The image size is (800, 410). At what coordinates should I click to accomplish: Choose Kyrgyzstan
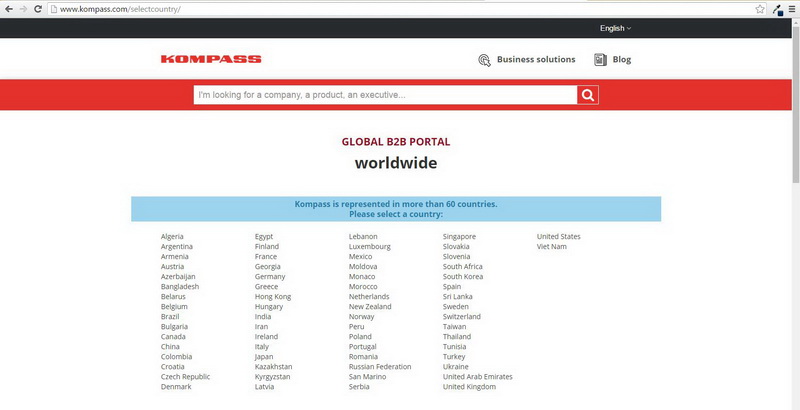(272, 377)
